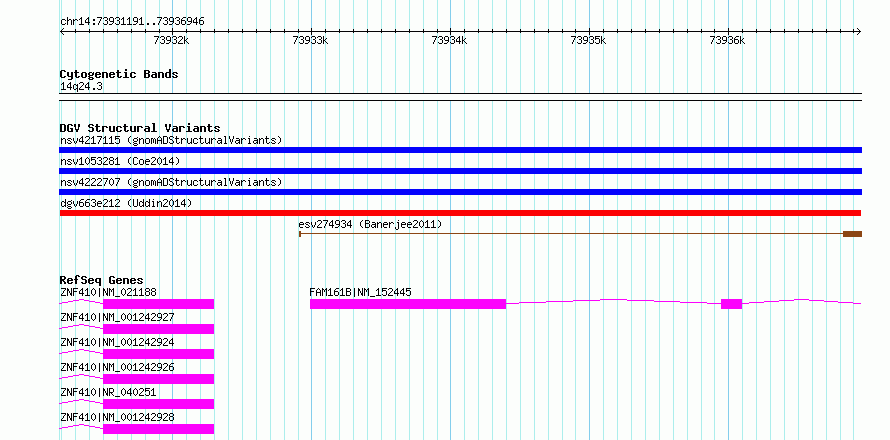
Task: Click the brown esv274934 end block
Action: (853, 234)
